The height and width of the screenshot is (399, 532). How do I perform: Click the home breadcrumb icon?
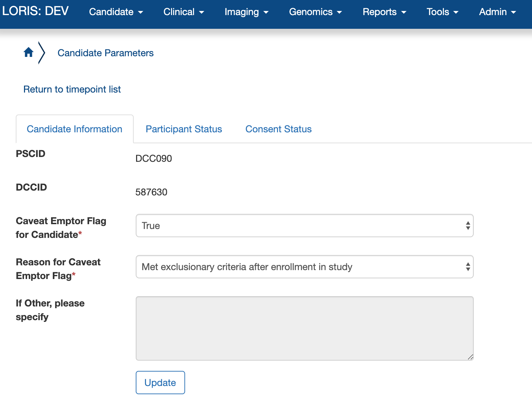point(28,52)
